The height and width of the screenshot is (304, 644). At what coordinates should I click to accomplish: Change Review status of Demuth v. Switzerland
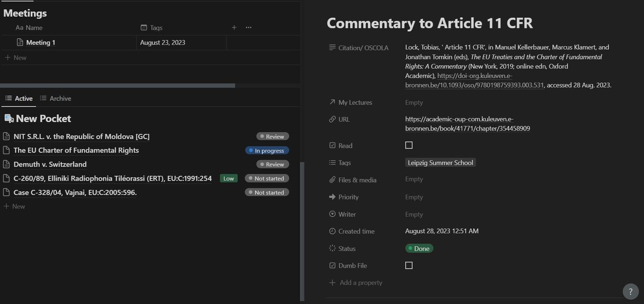pyautogui.click(x=273, y=164)
